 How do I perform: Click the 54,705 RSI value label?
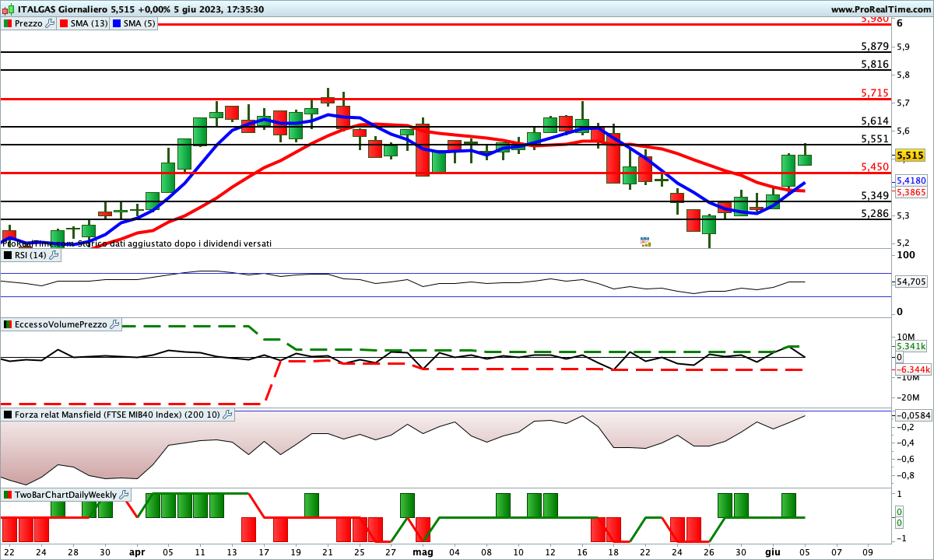click(911, 282)
